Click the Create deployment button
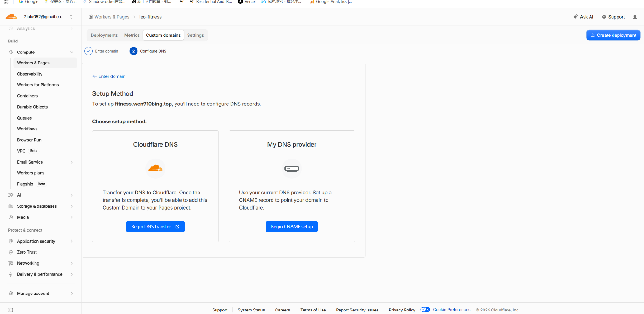This screenshot has width=644, height=314. 613,35
